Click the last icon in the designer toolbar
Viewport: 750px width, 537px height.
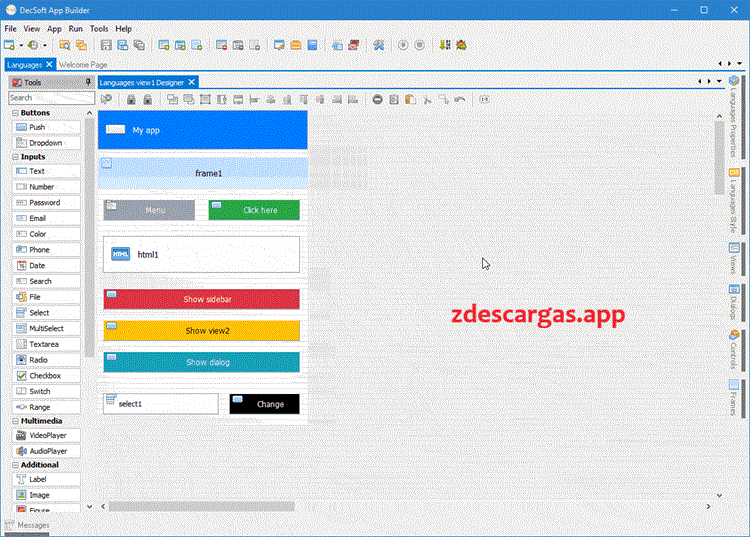point(485,99)
